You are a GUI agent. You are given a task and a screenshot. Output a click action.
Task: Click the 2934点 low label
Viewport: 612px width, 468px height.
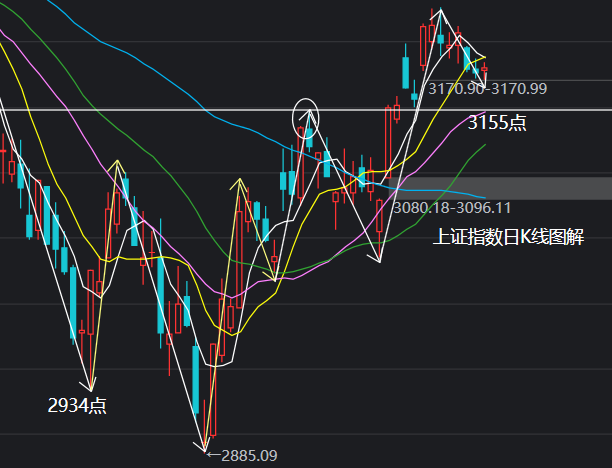point(77,405)
